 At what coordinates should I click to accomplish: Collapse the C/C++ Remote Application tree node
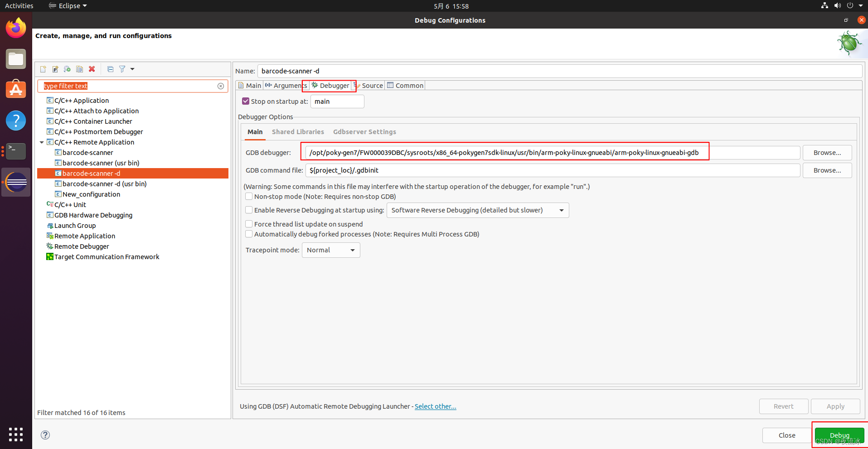[41, 142]
